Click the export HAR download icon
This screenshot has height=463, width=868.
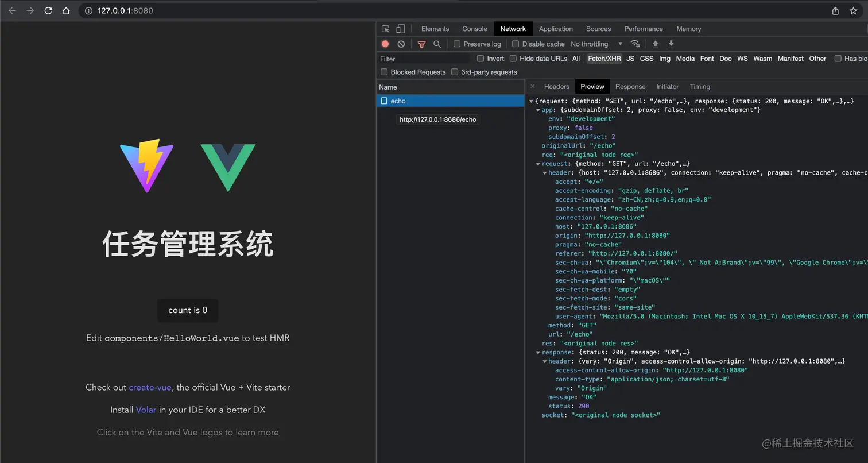(x=671, y=44)
